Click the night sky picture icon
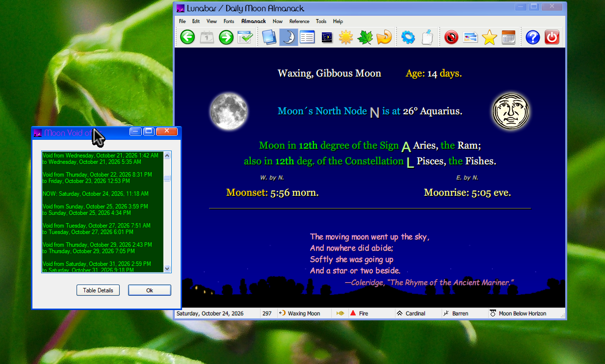 (x=327, y=37)
